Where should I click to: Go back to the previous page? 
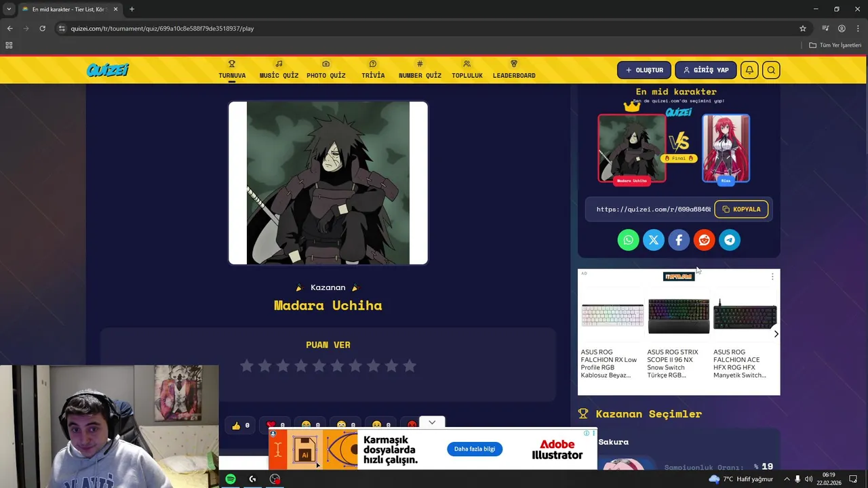(x=9, y=28)
